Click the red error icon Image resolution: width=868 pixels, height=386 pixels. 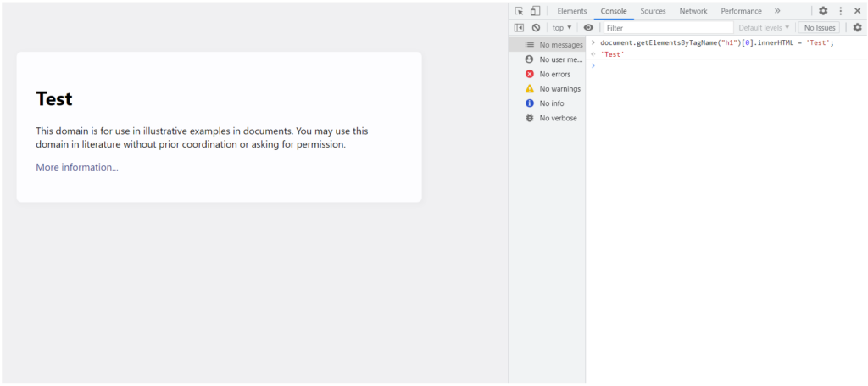click(529, 74)
